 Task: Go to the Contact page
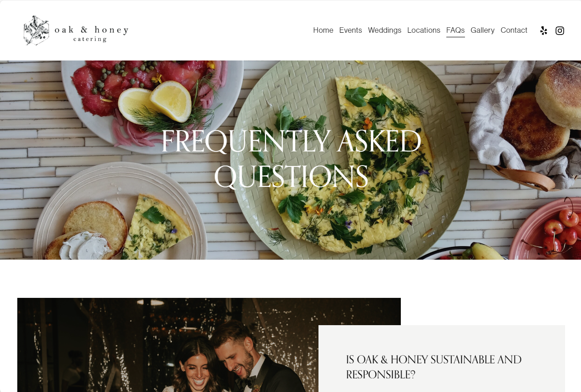(x=514, y=30)
